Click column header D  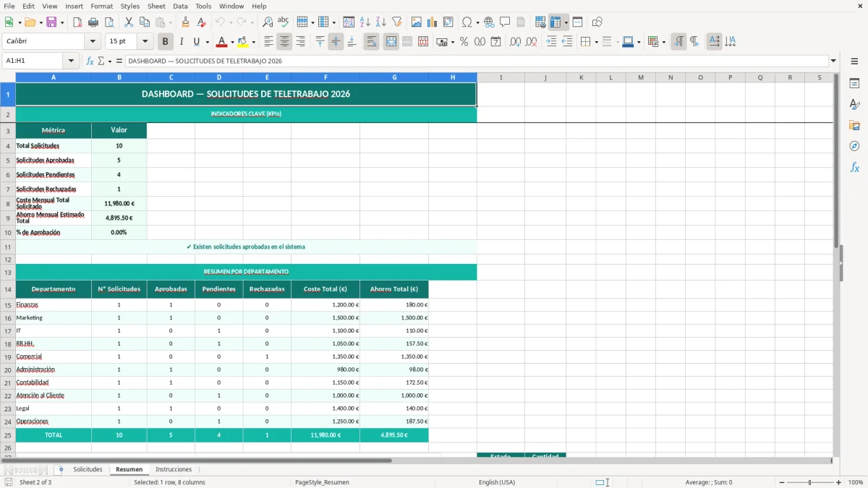pos(219,77)
